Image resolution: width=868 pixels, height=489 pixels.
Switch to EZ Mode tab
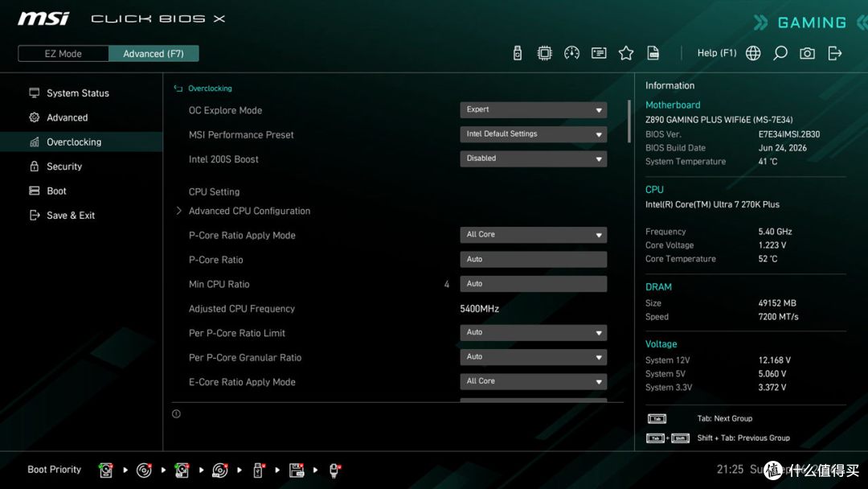pyautogui.click(x=63, y=54)
